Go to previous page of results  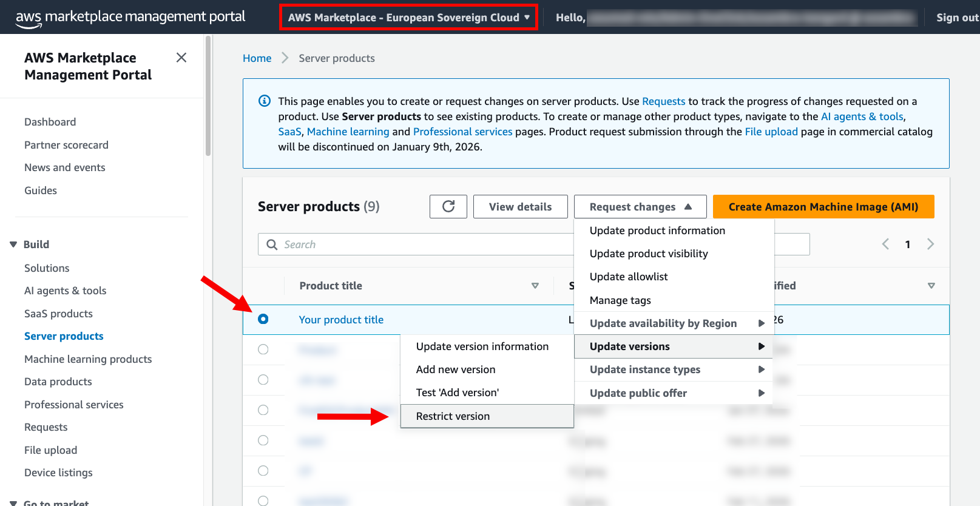(x=885, y=244)
